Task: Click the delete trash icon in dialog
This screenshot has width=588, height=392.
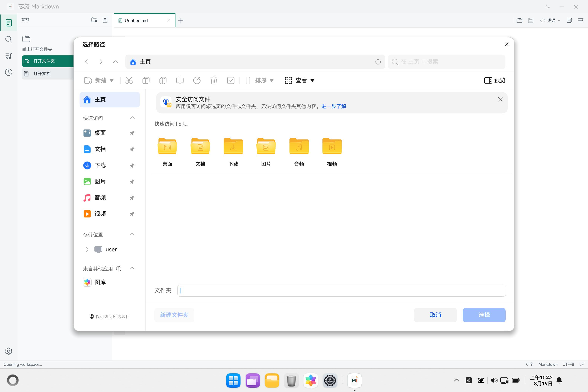Action: (214, 80)
